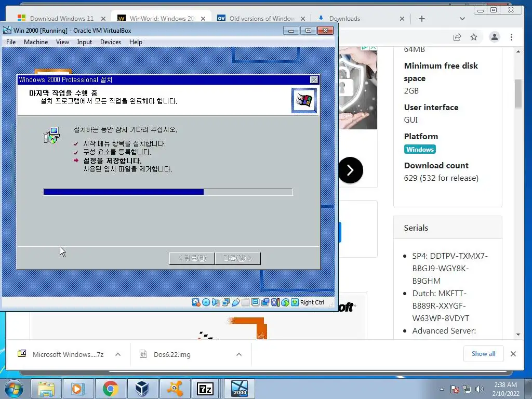The width and height of the screenshot is (532, 399).
Task: Click the display indicator in VirtualBox status bar
Action: pos(255,302)
